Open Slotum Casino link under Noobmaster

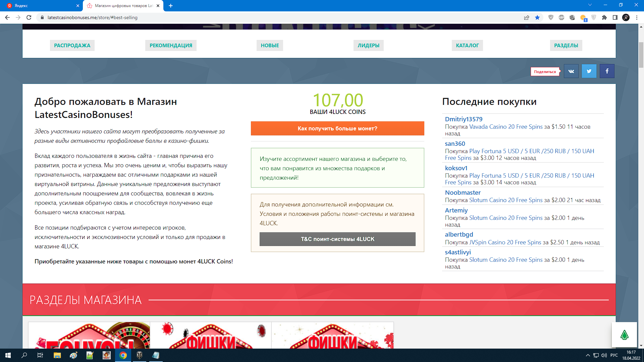506,200
